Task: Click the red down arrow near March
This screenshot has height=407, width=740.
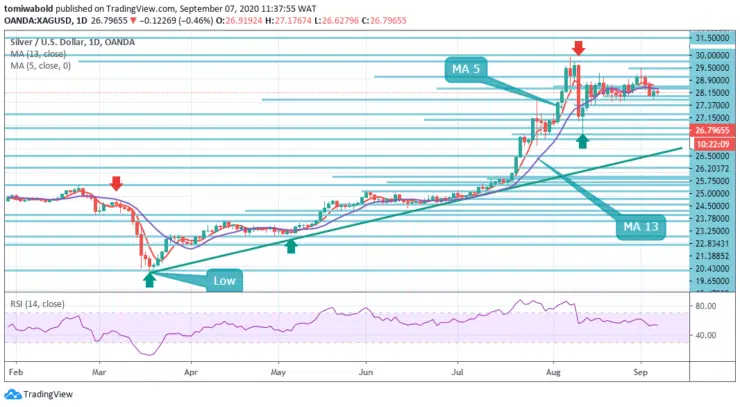Action: pos(117,183)
